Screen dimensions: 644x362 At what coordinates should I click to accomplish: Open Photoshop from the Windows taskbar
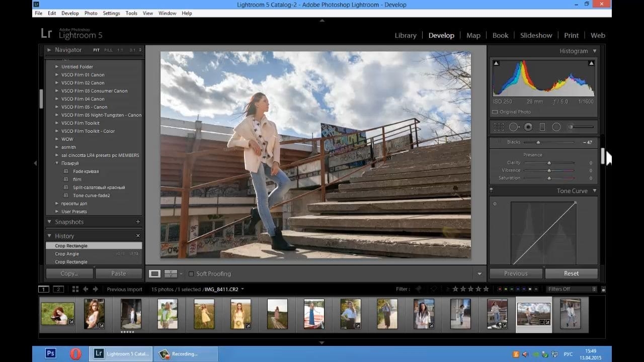coord(51,354)
